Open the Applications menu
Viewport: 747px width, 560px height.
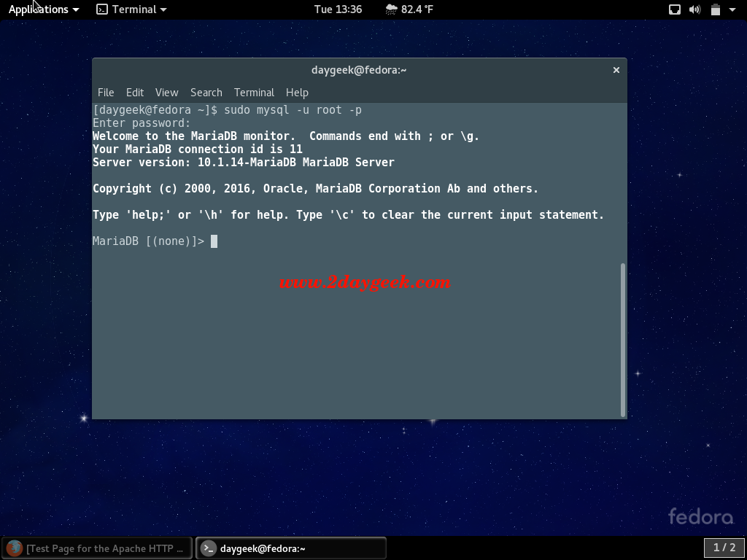44,9
